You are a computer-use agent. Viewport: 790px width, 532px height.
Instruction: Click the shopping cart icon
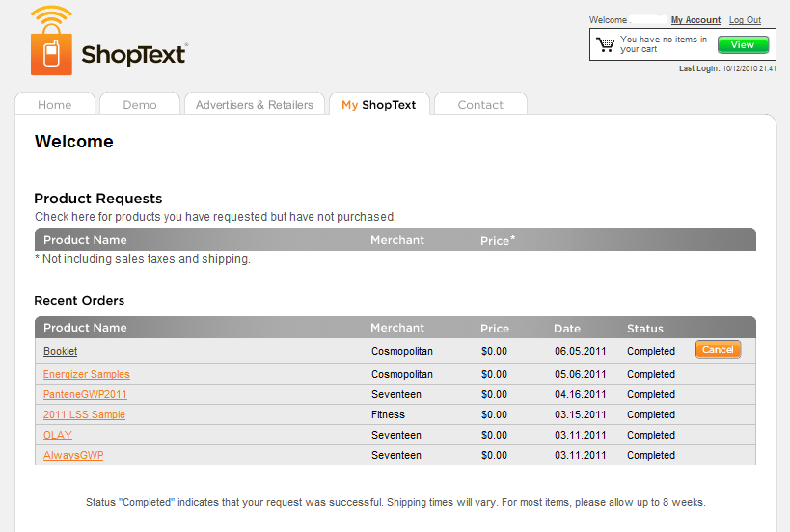click(605, 44)
